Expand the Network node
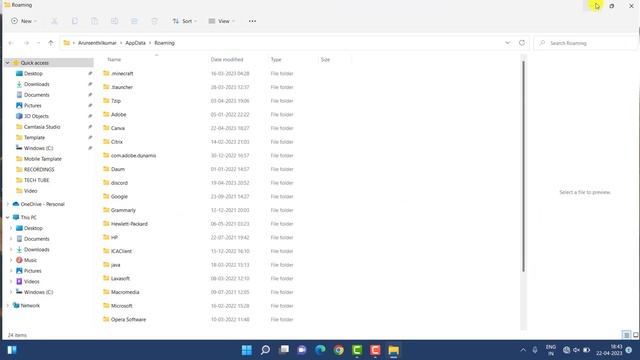This screenshot has width=640, height=360. tap(7, 305)
